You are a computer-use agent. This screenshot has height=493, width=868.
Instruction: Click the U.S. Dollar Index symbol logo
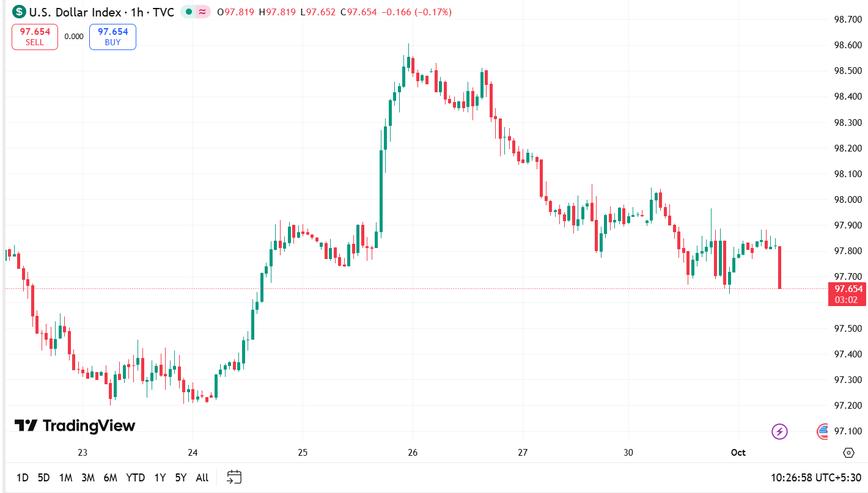[x=20, y=12]
